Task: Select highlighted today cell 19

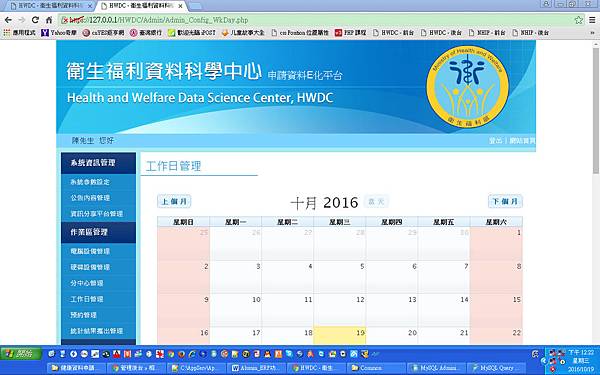Action: 339,336
